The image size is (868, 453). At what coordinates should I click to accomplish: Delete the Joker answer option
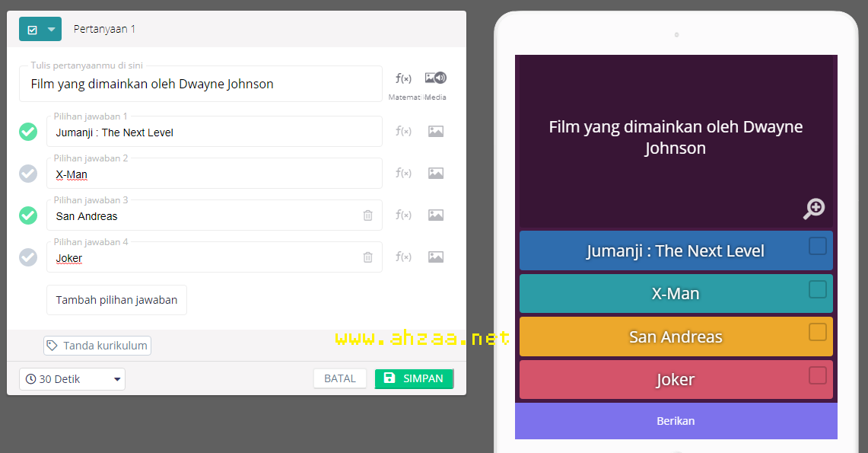tap(367, 257)
